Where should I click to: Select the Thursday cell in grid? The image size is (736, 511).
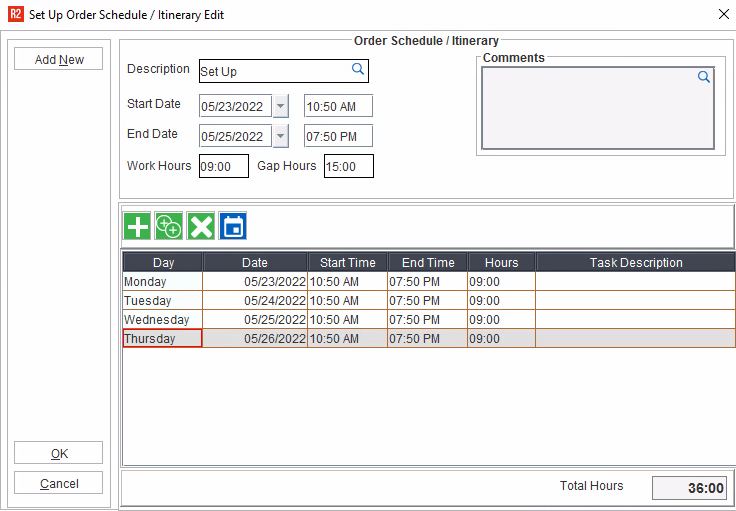pos(162,339)
